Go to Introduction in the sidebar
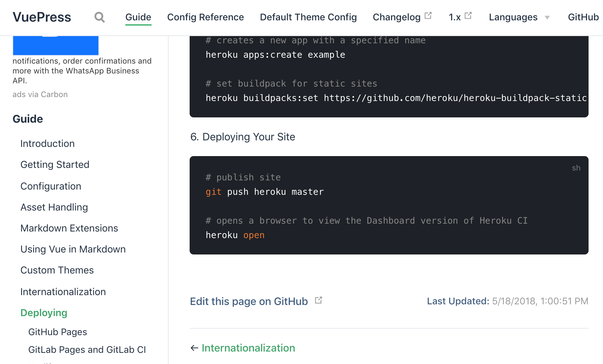Viewport: 603px width, 364px height. pyautogui.click(x=48, y=144)
